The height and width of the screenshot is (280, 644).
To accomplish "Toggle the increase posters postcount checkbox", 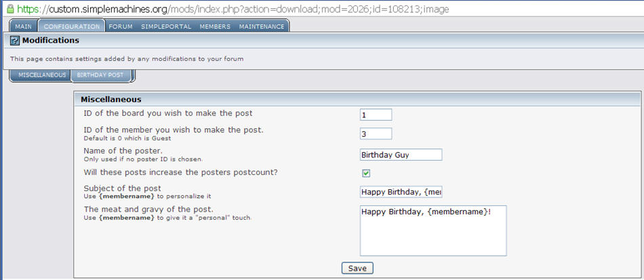I will pyautogui.click(x=366, y=173).
